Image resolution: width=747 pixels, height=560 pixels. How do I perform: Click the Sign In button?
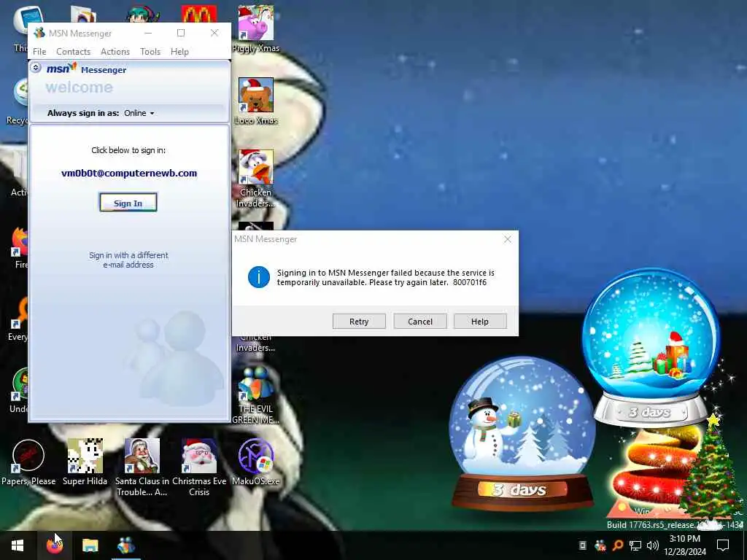(x=128, y=203)
